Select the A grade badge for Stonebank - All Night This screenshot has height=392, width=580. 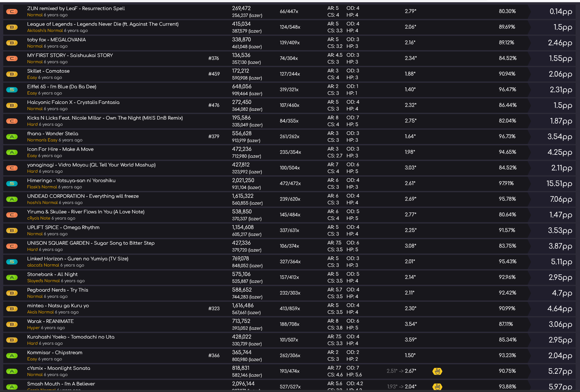pyautogui.click(x=12, y=277)
